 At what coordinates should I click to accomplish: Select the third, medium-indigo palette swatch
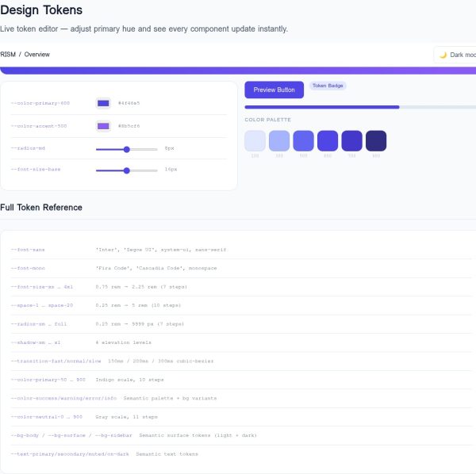pos(304,141)
